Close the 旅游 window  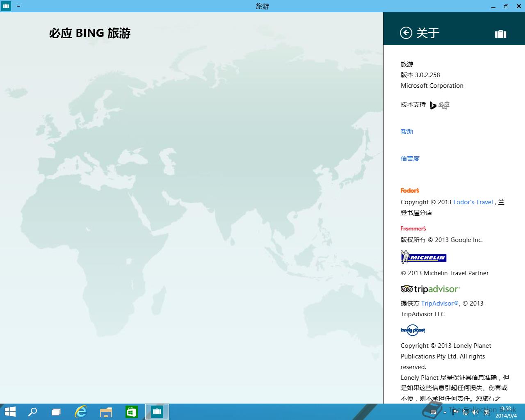tap(518, 6)
